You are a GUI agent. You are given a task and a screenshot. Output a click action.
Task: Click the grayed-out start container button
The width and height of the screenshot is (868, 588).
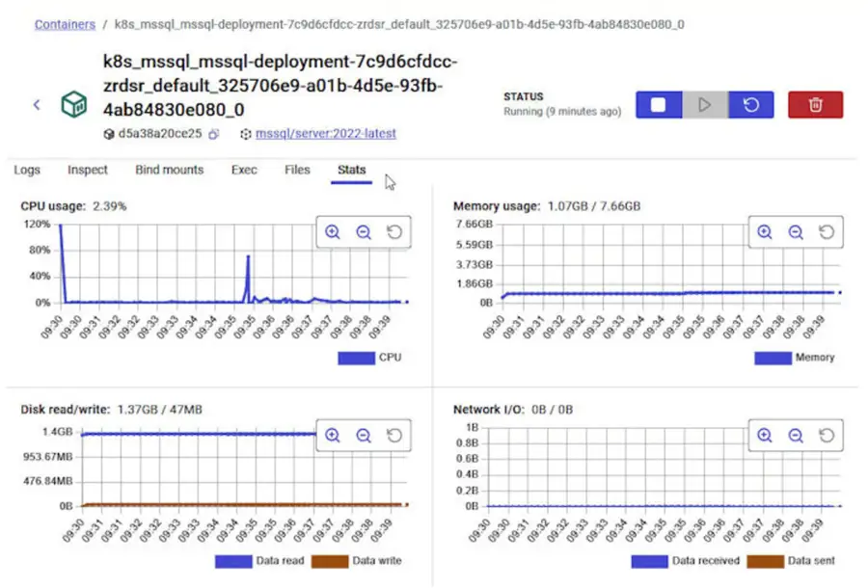[705, 104]
